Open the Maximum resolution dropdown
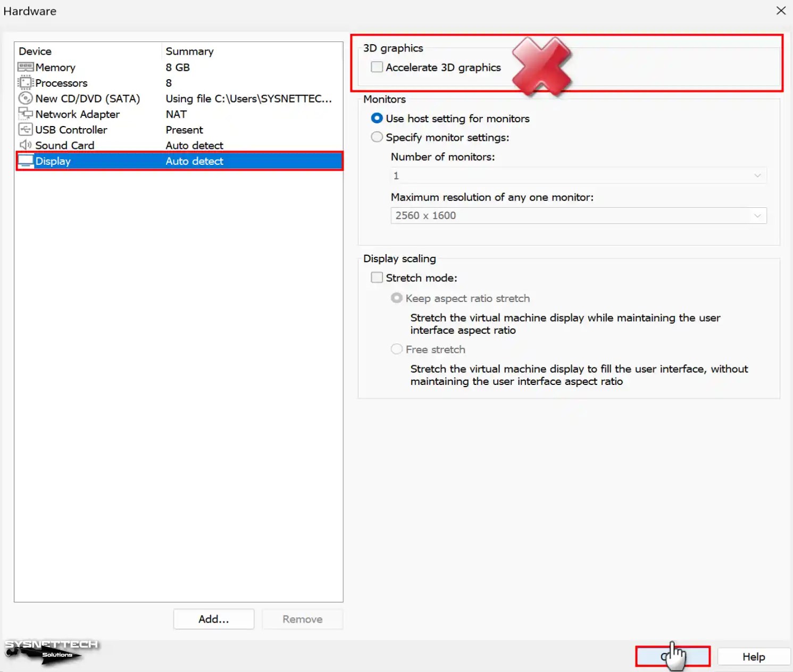This screenshot has height=672, width=793. (x=757, y=215)
